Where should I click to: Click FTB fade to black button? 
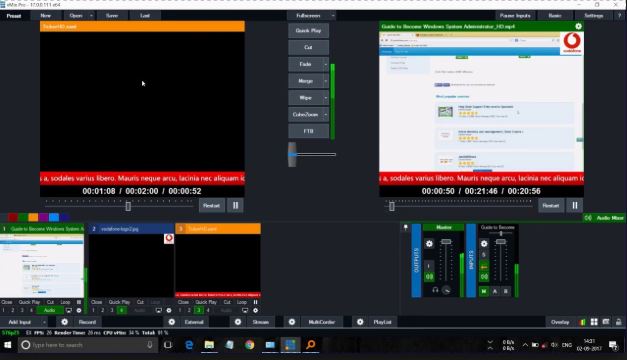[x=308, y=131]
